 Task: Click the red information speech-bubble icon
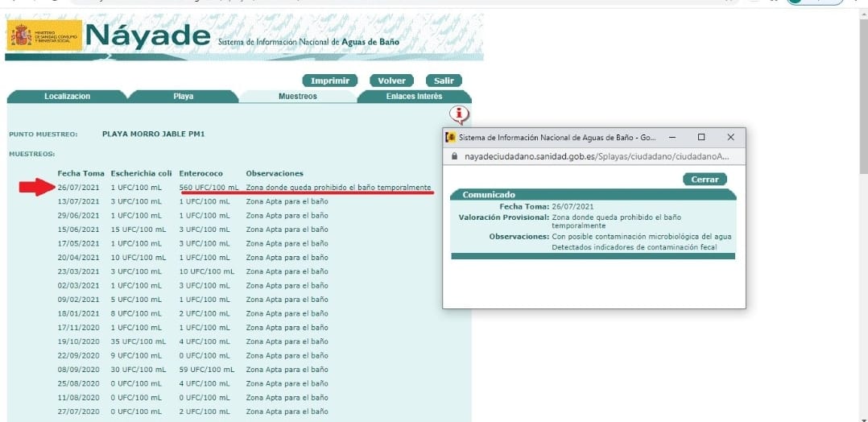459,114
